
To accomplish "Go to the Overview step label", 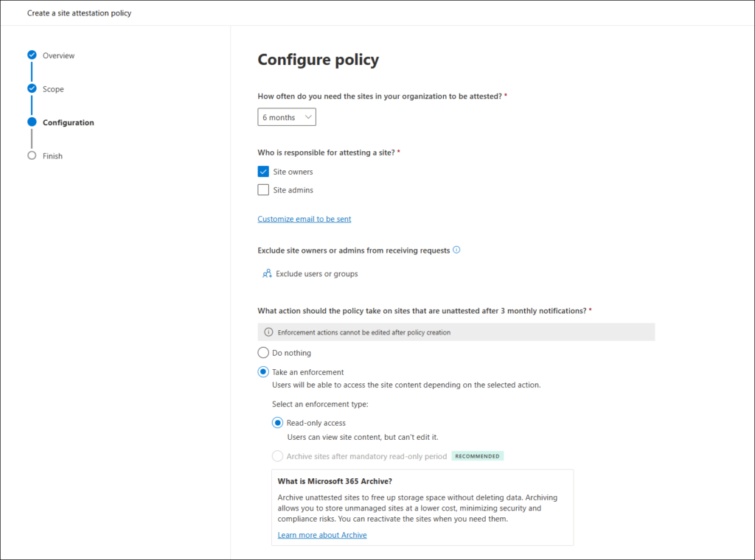I will 58,56.
